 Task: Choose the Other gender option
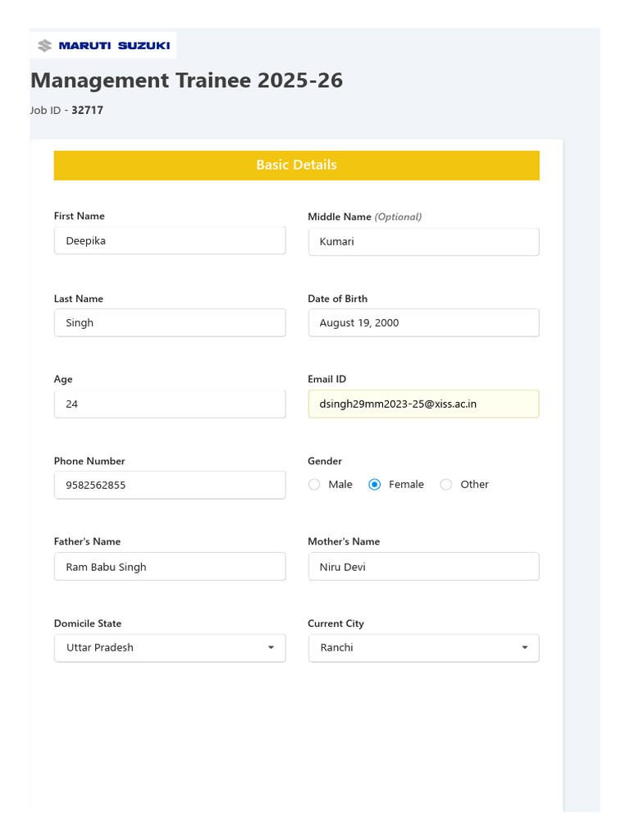pyautogui.click(x=446, y=485)
